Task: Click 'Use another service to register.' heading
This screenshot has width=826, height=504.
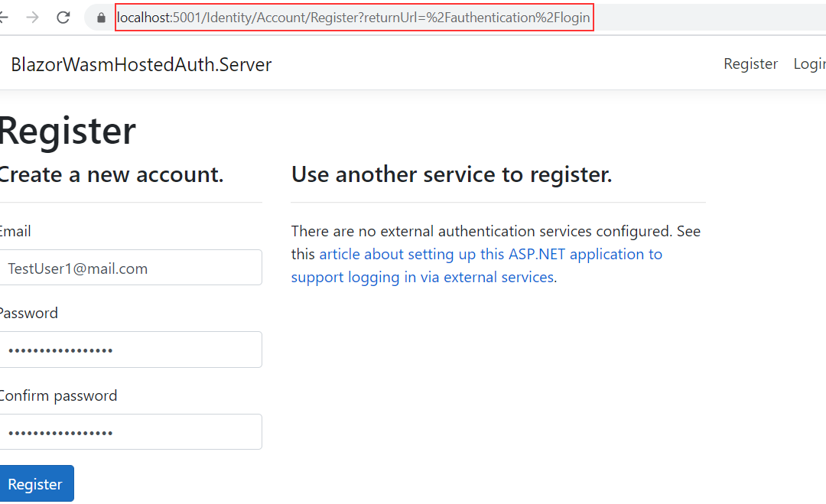Action: (x=451, y=174)
